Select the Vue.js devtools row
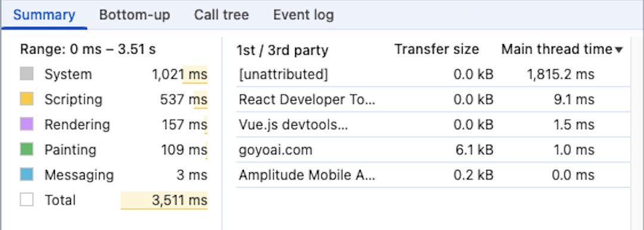This screenshot has height=230, width=644. pyautogui.click(x=433, y=125)
